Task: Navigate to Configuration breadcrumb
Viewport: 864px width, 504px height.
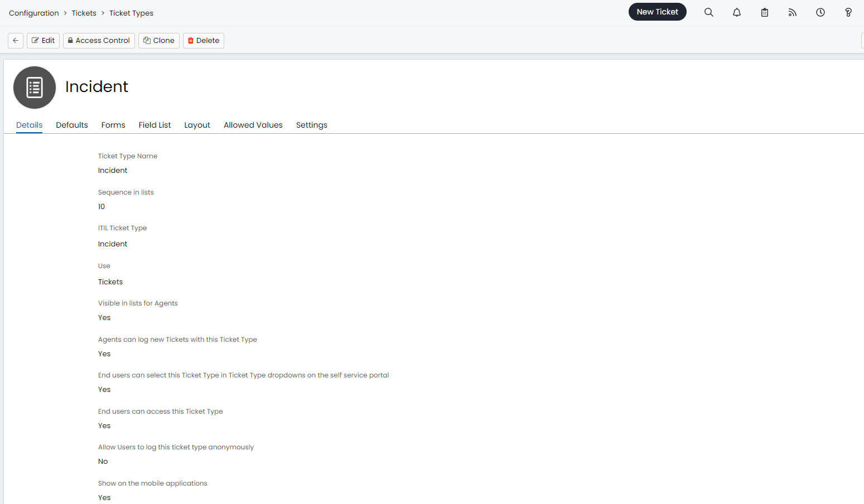Action: (33, 12)
